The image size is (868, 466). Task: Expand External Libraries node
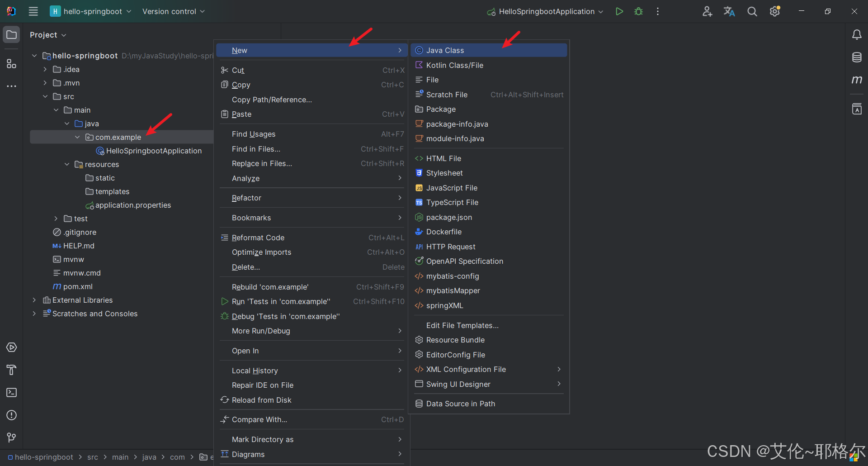click(34, 300)
